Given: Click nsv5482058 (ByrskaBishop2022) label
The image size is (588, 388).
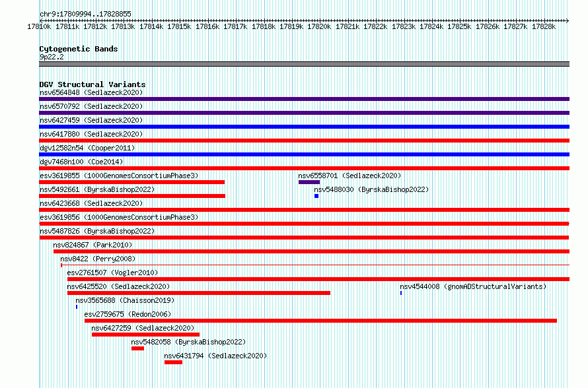Looking at the screenshot, I should (x=188, y=342).
